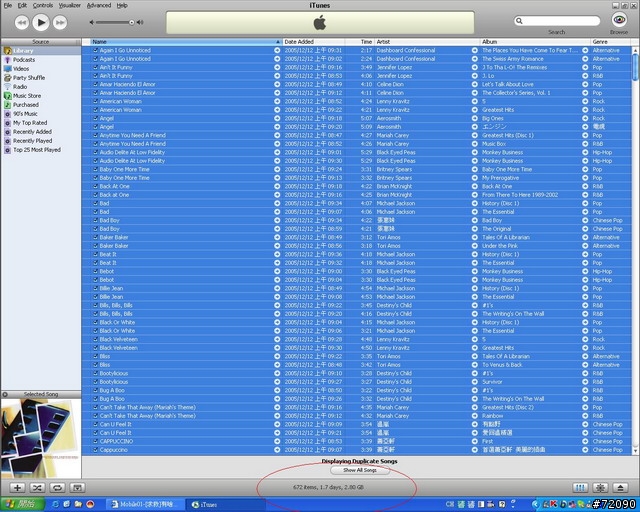Screen dimensions: 640x512
Task: Skip forward to next track
Action: (x=60, y=22)
